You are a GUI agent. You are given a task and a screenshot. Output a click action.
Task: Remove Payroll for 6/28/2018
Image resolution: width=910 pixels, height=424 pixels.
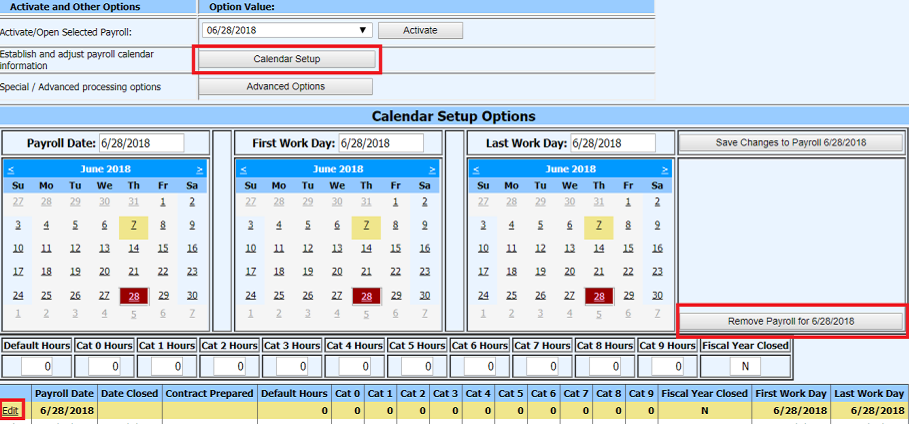pos(791,321)
